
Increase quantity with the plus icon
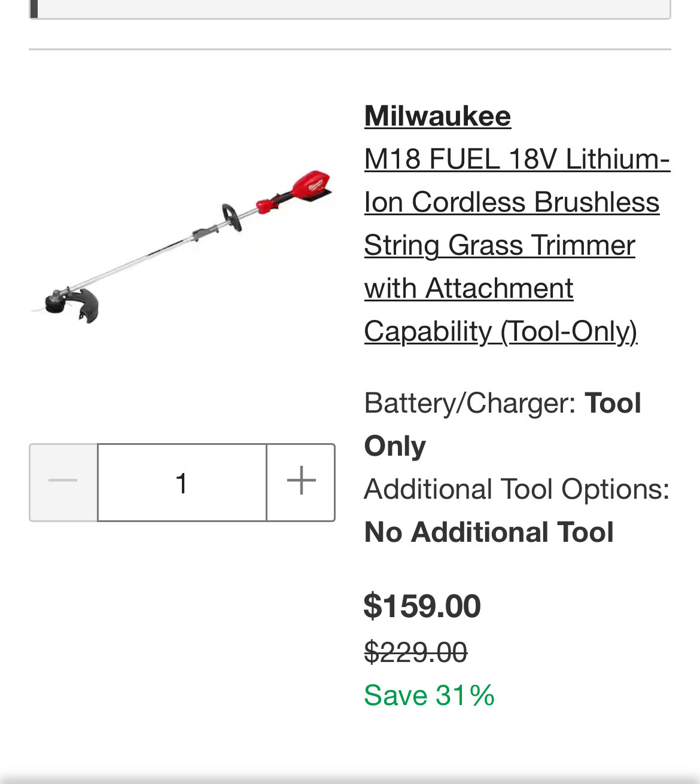tap(301, 482)
